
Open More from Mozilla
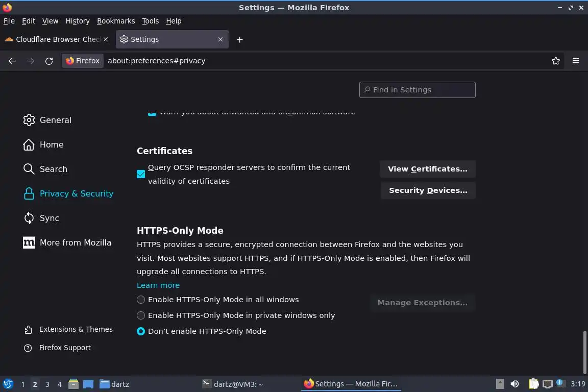pos(67,242)
